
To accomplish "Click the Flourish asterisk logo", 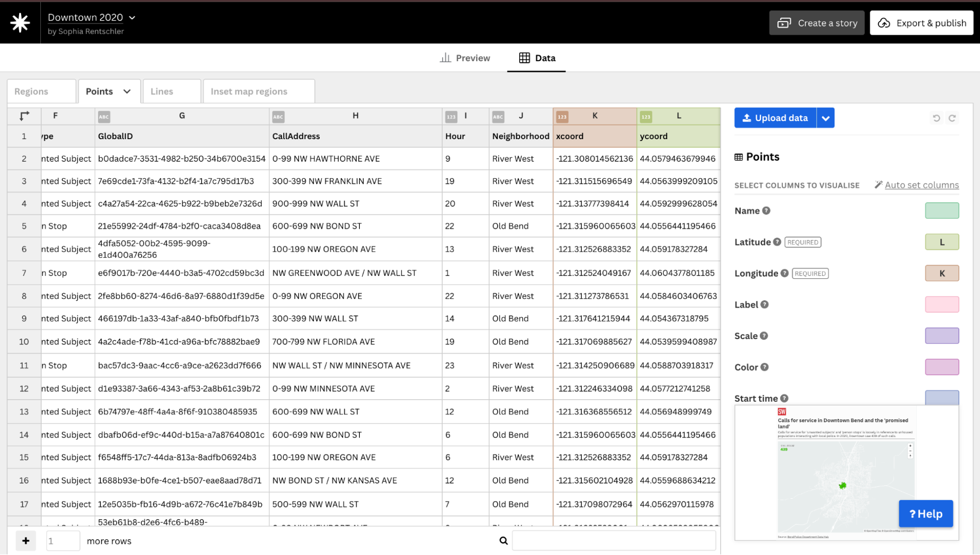I will 20,23.
